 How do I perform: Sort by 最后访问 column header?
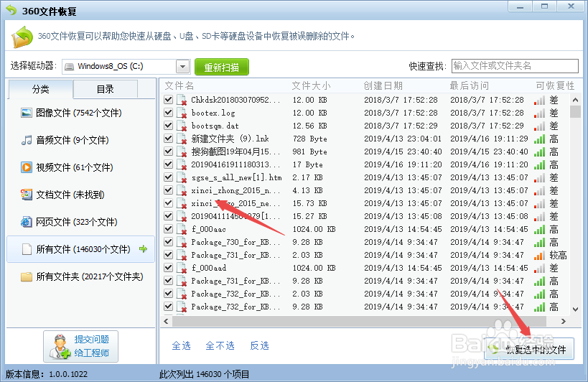469,86
